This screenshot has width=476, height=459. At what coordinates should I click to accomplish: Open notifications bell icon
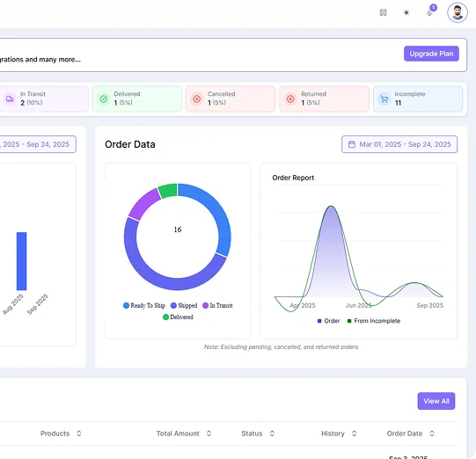click(429, 12)
